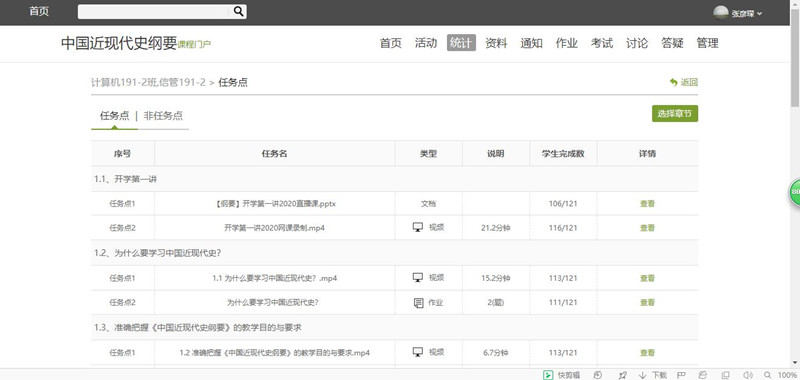Open the 管理 nav item
The width and height of the screenshot is (800, 380).
tap(708, 43)
